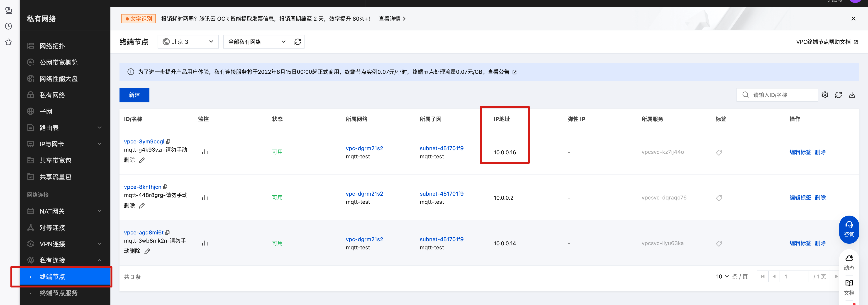
Task: Select 终端节点服务 in the sidebar
Action: (58, 293)
